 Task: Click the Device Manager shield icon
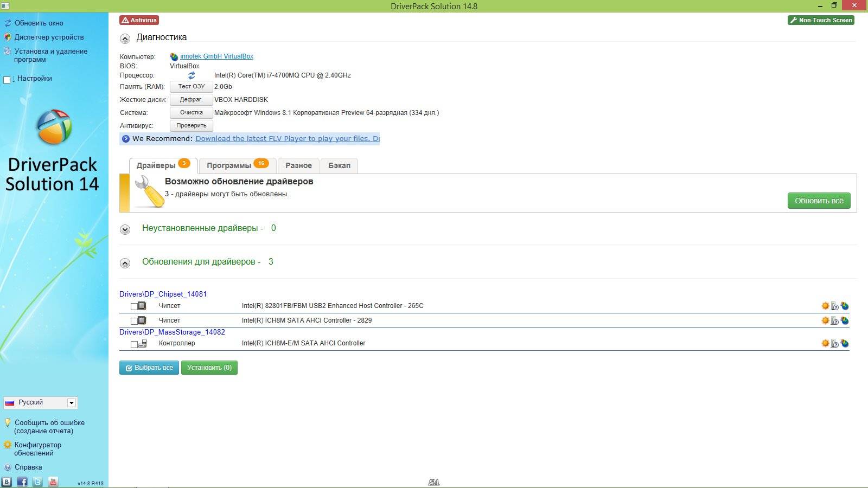point(8,37)
